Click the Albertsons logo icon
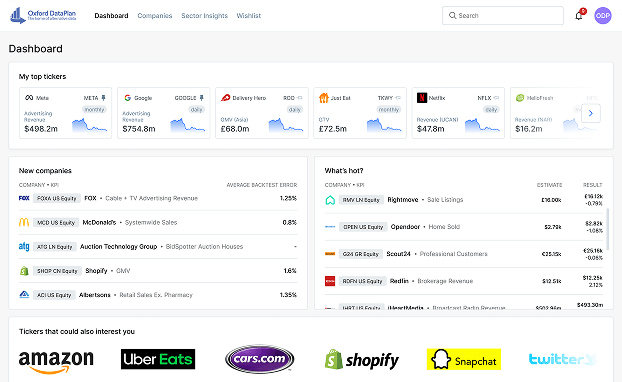 click(x=24, y=295)
